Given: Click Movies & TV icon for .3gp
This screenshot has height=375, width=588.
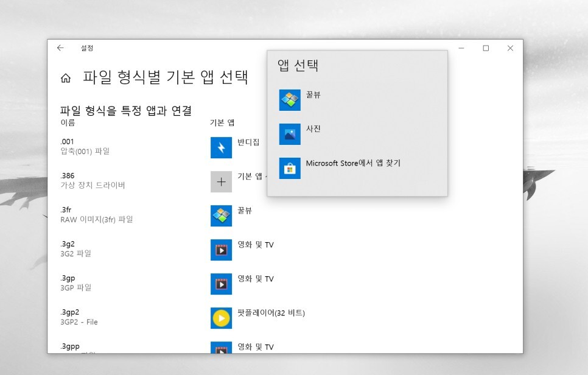Looking at the screenshot, I should point(221,284).
